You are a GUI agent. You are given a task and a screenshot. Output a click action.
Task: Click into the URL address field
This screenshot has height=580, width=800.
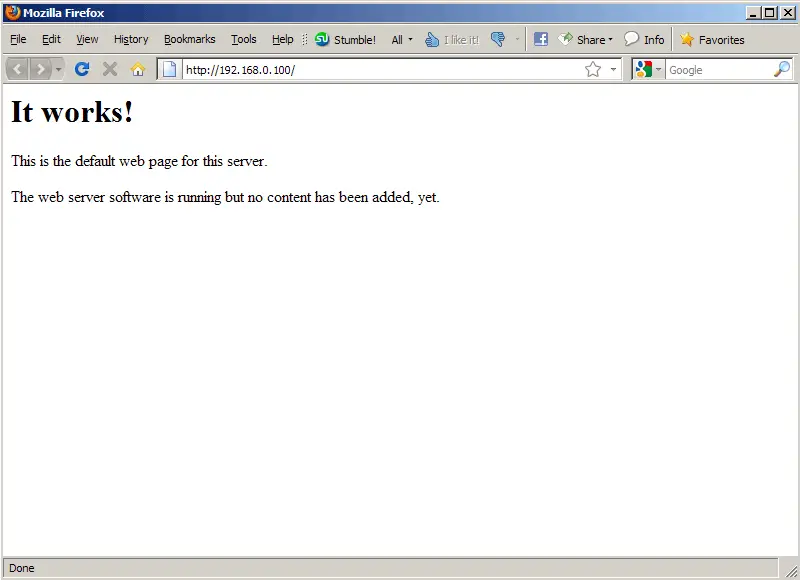pos(380,69)
